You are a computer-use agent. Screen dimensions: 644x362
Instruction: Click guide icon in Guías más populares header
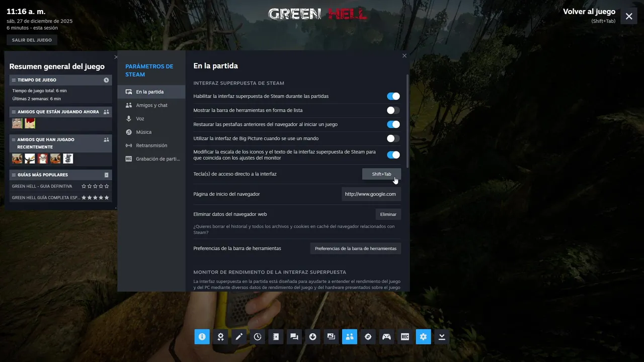tap(106, 175)
